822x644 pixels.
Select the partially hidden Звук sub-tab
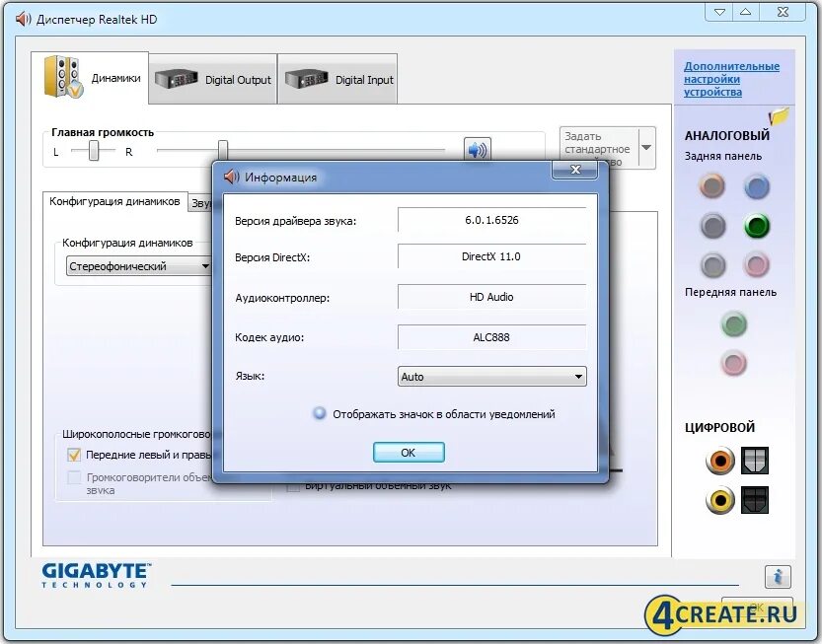coord(201,203)
